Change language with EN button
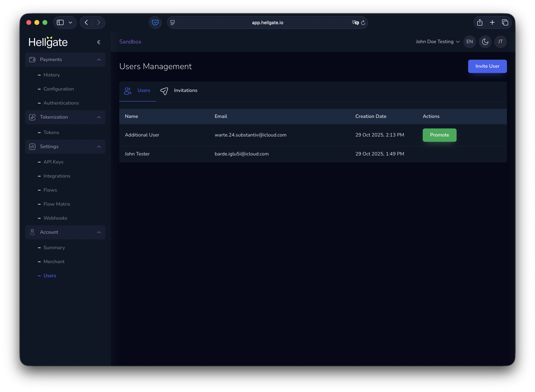Image resolution: width=535 pixels, height=392 pixels. click(470, 42)
